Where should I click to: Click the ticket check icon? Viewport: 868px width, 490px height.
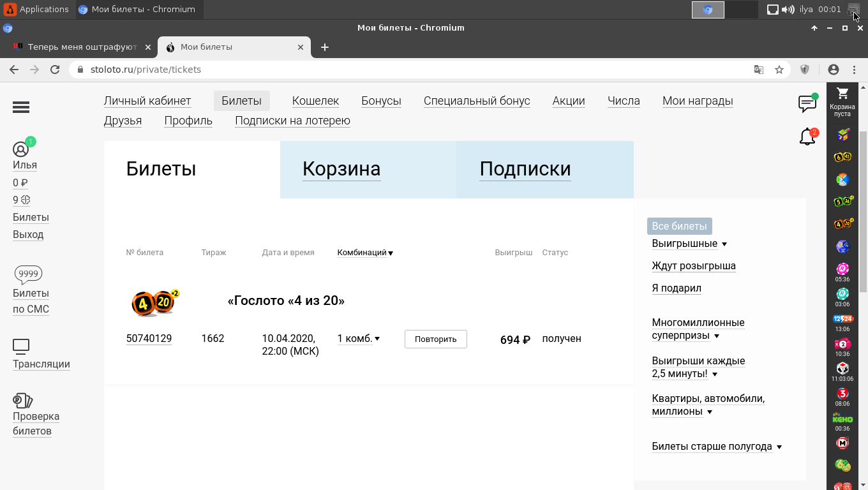coord(22,401)
